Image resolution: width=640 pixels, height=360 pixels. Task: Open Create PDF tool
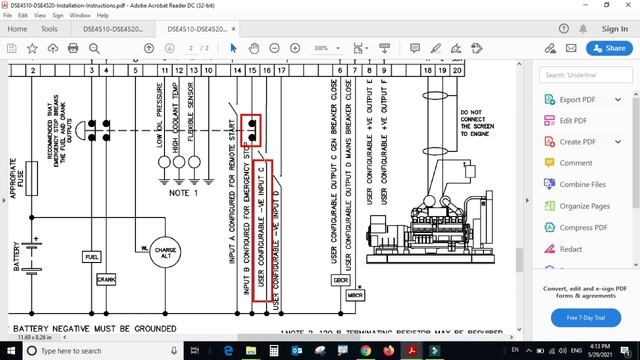tap(577, 142)
